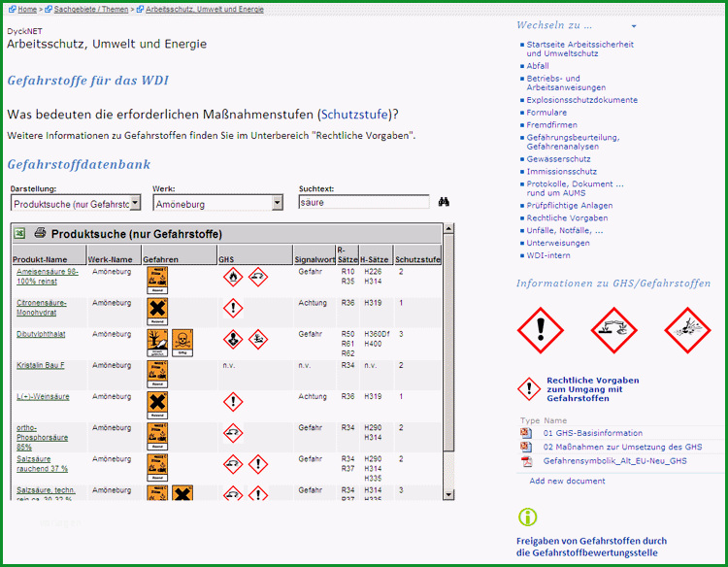Click health hazard GHS pictogram for Dibutylphthalat

tap(233, 340)
